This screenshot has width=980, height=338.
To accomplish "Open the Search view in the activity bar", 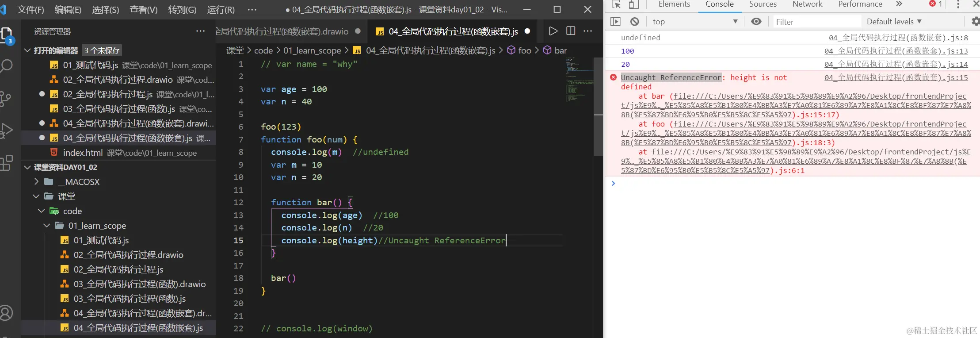I will (6, 66).
